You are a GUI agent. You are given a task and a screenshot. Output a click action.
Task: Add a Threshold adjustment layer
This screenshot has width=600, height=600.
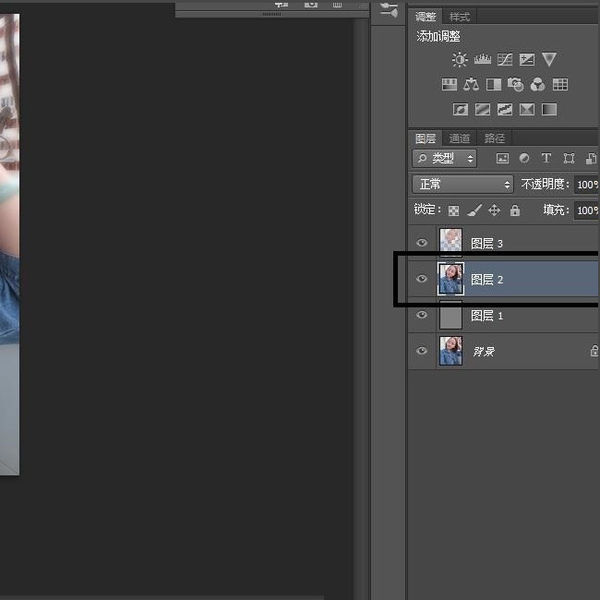pyautogui.click(x=505, y=109)
